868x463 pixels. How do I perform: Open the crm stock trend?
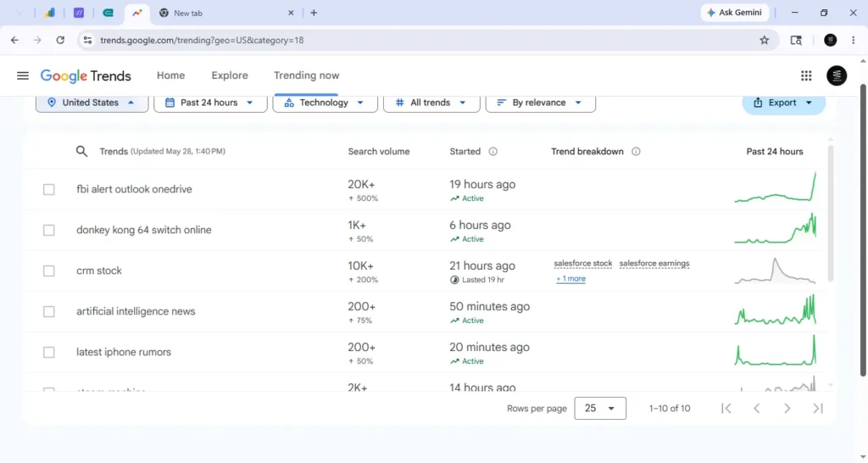tap(99, 271)
